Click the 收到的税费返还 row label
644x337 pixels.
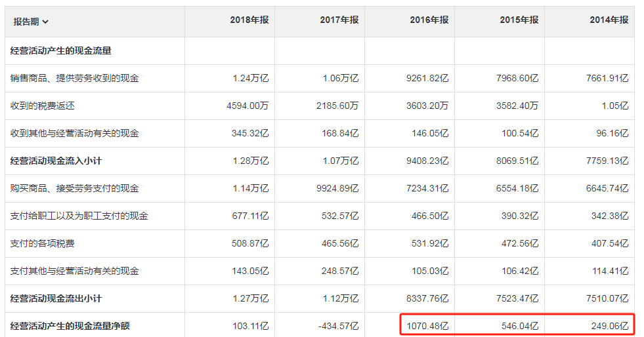tap(42, 106)
